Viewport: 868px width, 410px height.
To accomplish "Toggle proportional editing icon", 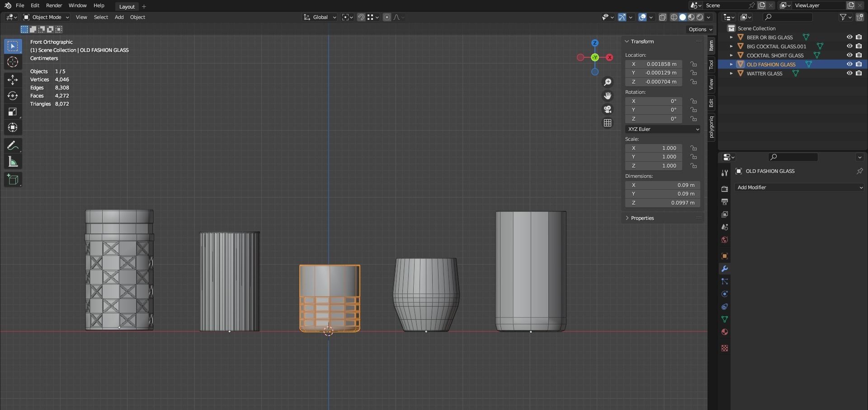I will pos(387,17).
